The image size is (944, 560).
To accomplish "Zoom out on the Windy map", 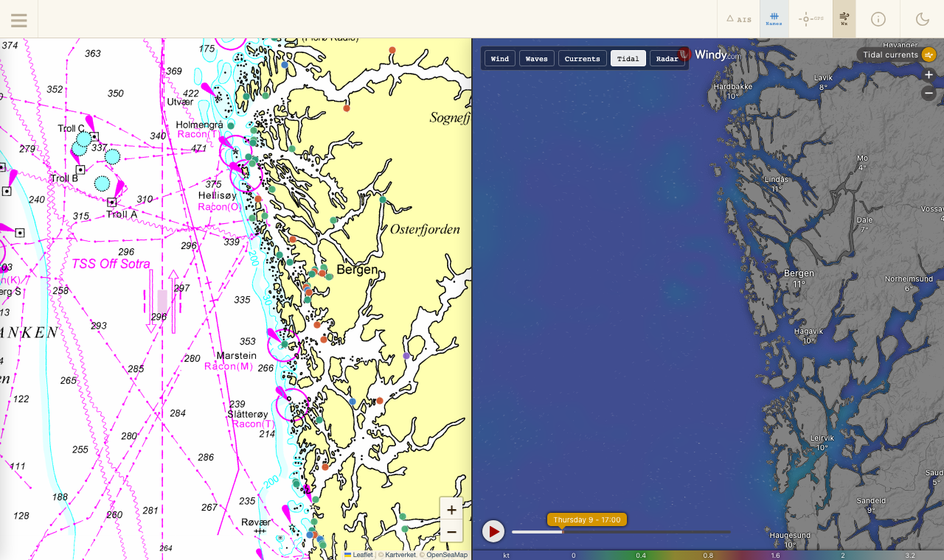I will coord(929,93).
